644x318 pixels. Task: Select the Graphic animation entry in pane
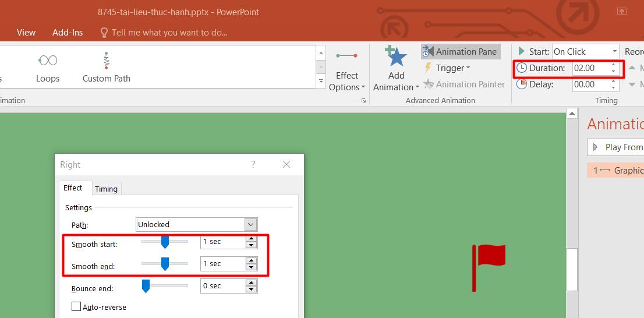(615, 170)
